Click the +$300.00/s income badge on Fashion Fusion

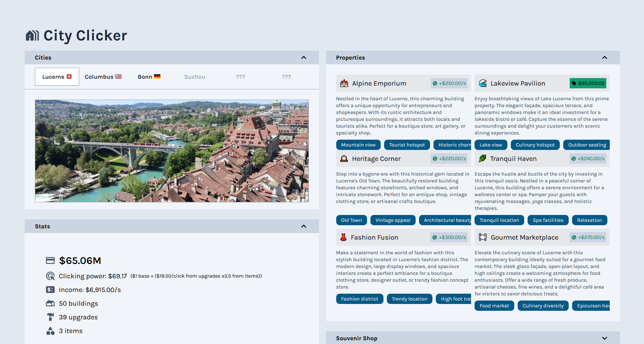point(449,237)
